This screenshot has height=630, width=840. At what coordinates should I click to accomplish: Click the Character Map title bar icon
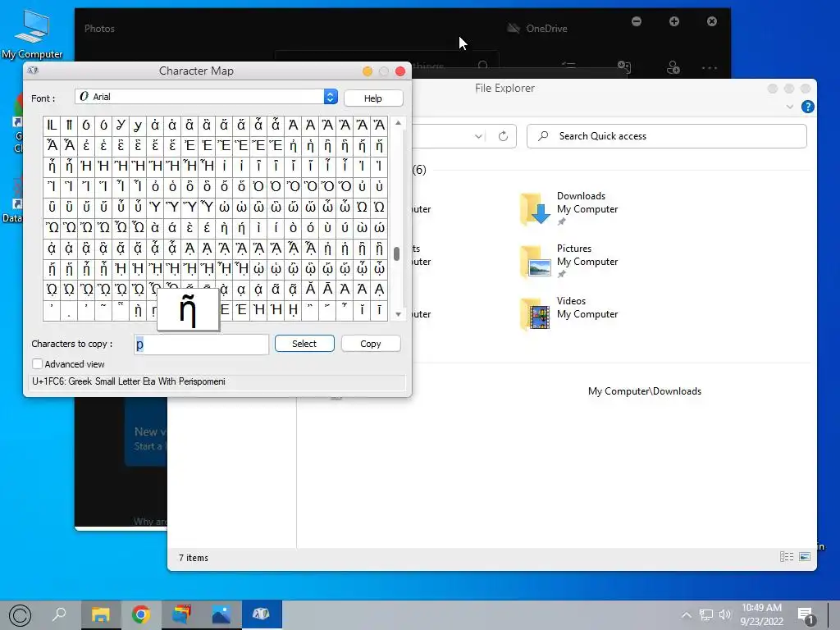coord(33,71)
